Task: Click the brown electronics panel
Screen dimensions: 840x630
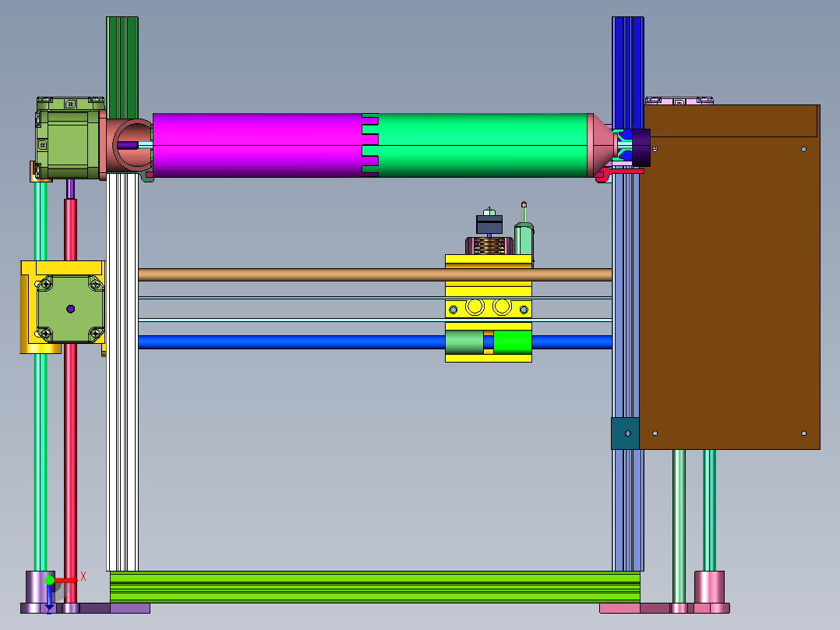Action: coord(729,278)
